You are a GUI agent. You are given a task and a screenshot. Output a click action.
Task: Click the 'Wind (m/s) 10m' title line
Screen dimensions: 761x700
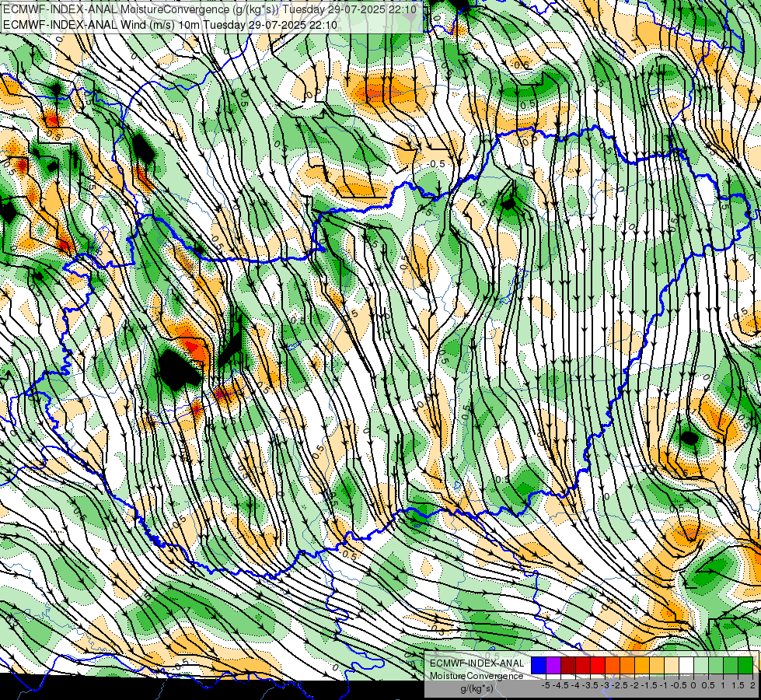(x=170, y=24)
